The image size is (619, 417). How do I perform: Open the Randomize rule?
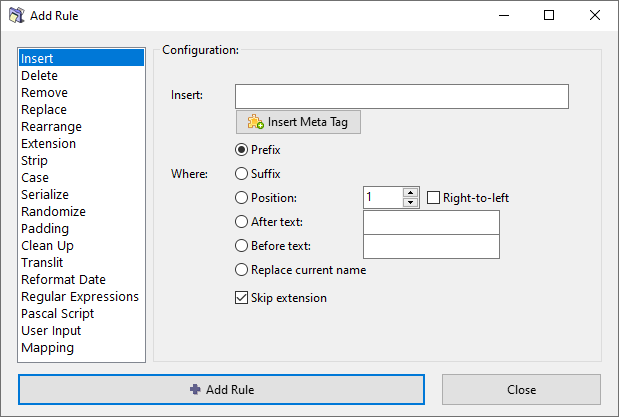(x=81, y=211)
